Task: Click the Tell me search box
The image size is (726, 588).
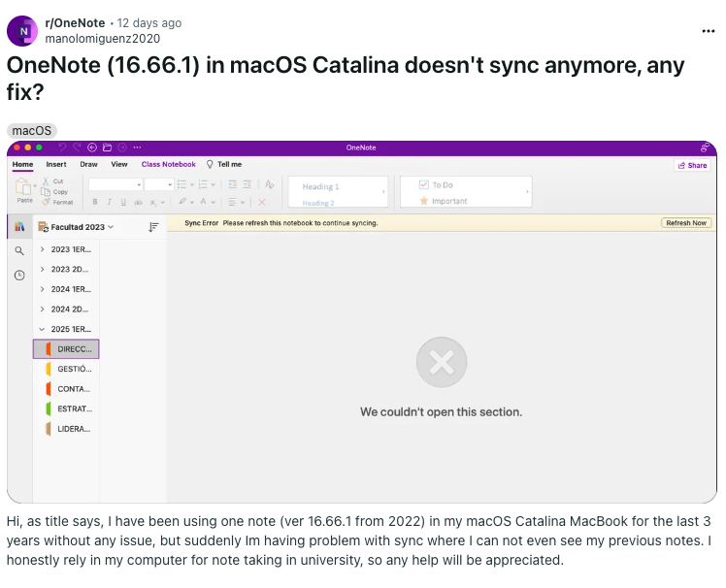Action: (224, 164)
